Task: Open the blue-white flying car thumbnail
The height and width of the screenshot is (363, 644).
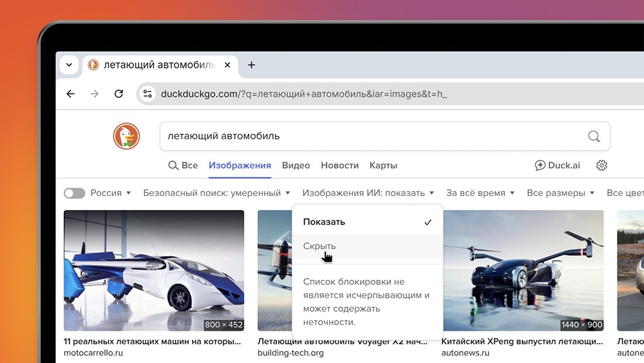Action: click(x=154, y=270)
